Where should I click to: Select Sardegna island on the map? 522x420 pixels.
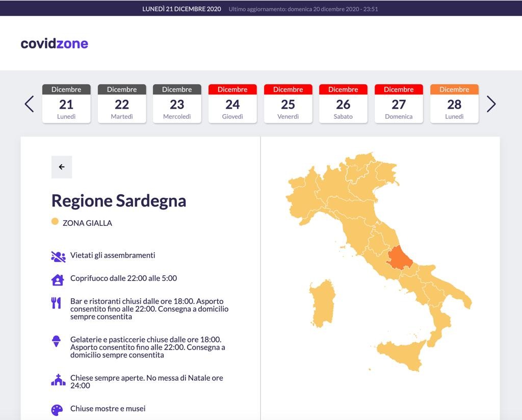[x=322, y=303]
